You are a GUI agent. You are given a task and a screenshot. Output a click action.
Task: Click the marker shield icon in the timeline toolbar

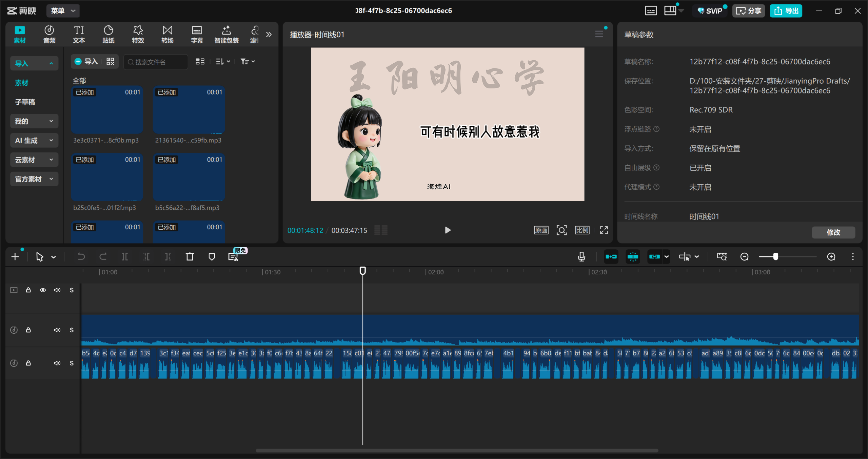[212, 257]
